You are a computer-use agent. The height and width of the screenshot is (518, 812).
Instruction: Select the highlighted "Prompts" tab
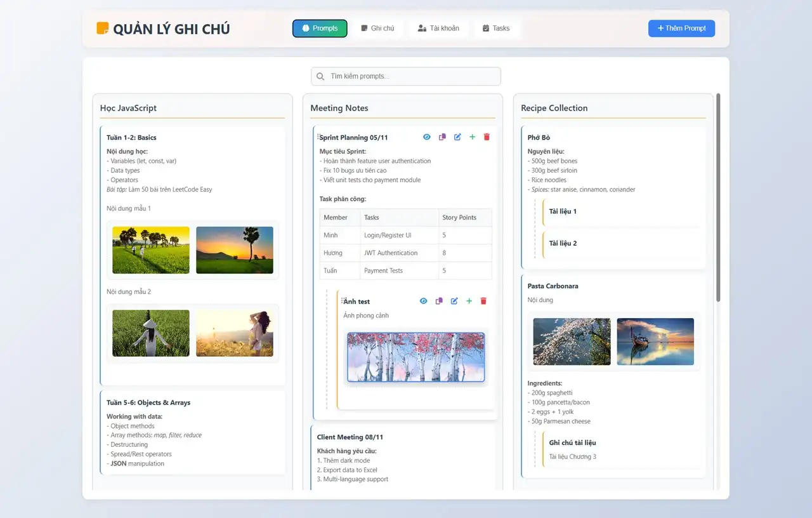320,28
